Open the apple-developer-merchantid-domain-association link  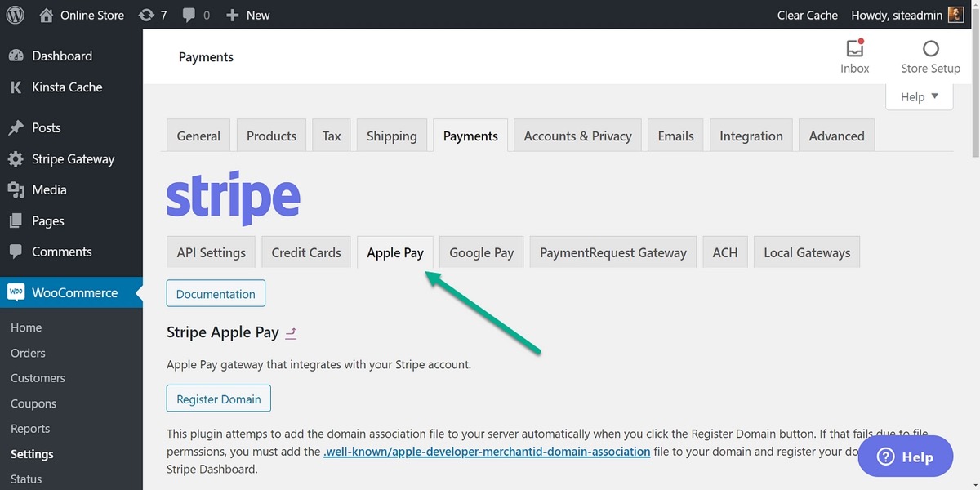coord(487,451)
